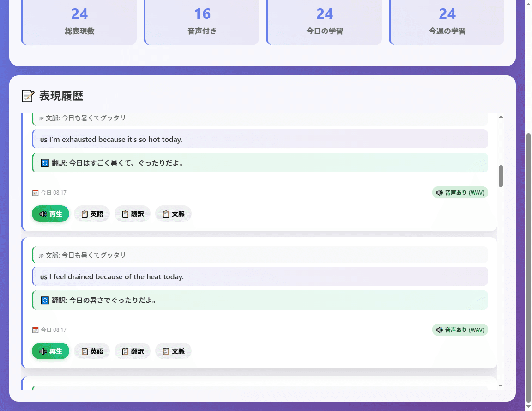Screen dimensions: 532x411
Task: Click the translate icon on the second card's 翻訳 line
Action: click(x=44, y=300)
